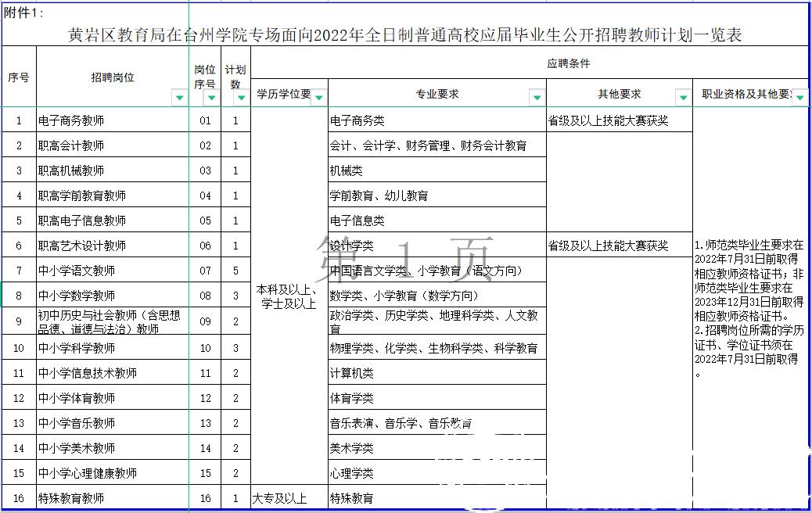This screenshot has width=812, height=513.
Task: Select the 电子商务类 major requirement cell
Action: click(x=437, y=120)
